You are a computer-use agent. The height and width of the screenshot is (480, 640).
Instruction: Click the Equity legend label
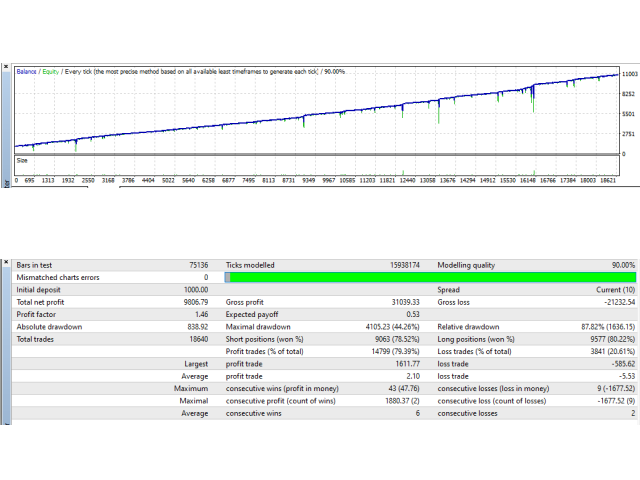pyautogui.click(x=51, y=71)
